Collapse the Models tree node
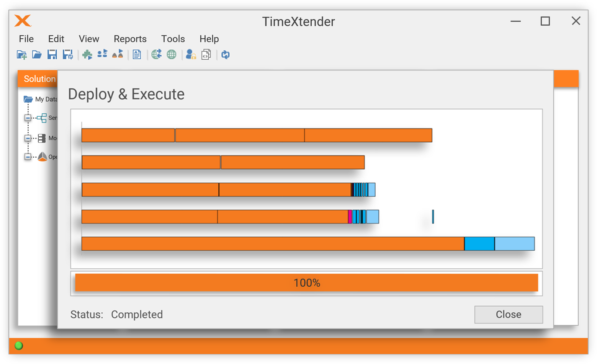Image resolution: width=597 pixels, height=364 pixels. 28,138
